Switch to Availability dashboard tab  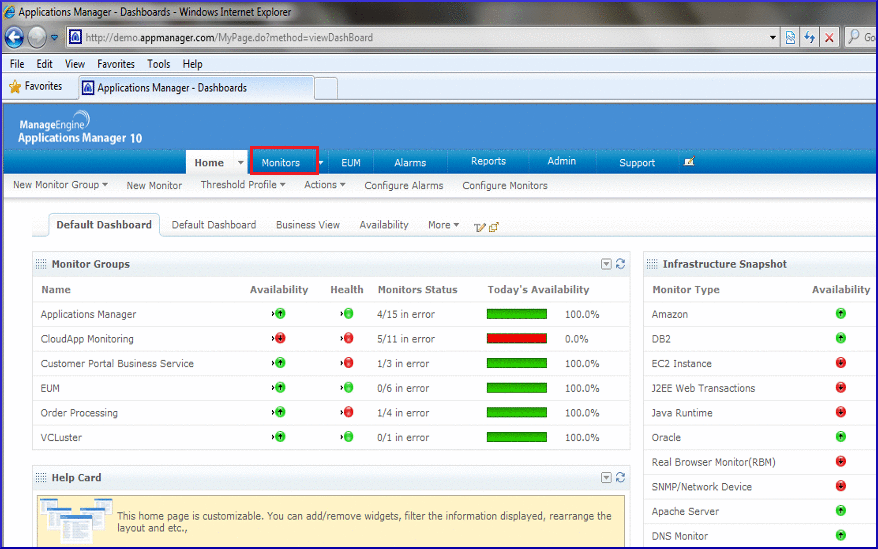pyautogui.click(x=384, y=225)
